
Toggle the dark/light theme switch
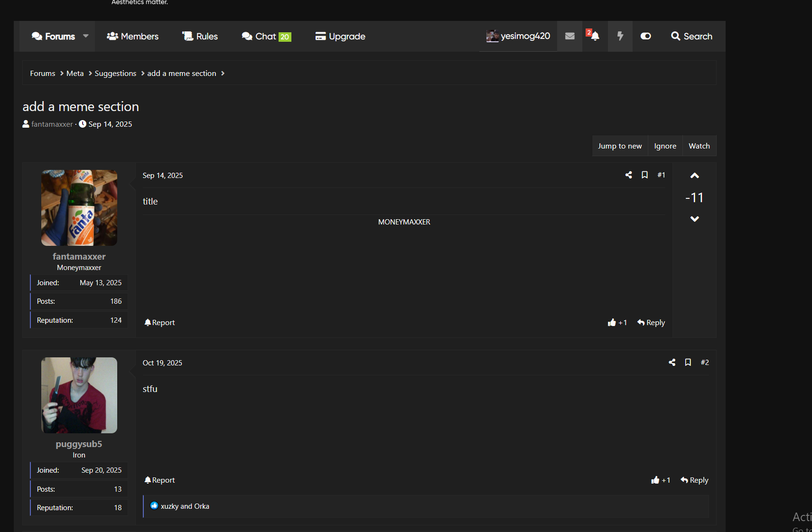coord(645,36)
